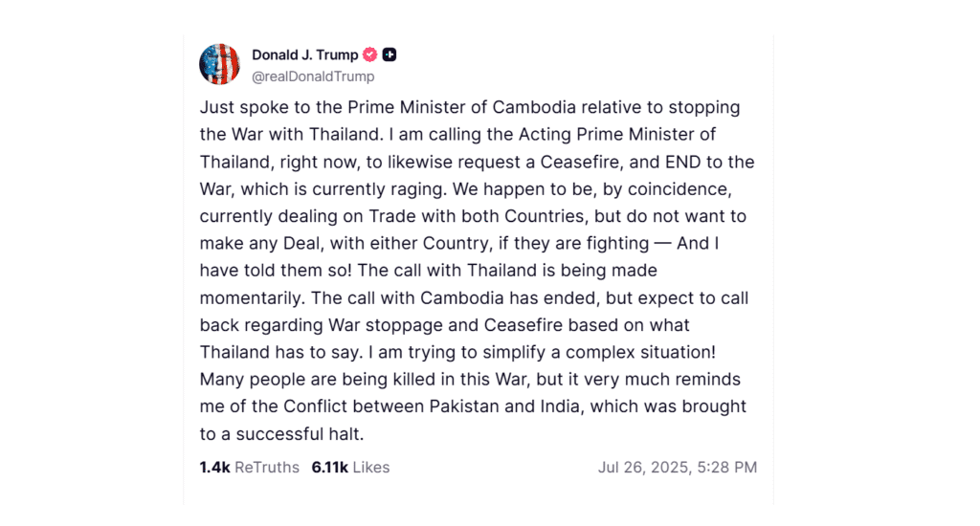Open the flag-themed profile avatar
The height and width of the screenshot is (526, 980).
(x=219, y=64)
